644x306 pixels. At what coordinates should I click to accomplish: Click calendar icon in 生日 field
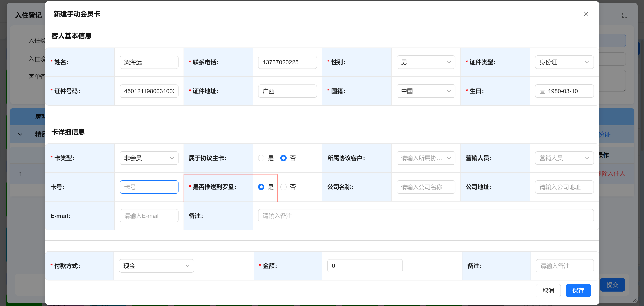click(542, 91)
